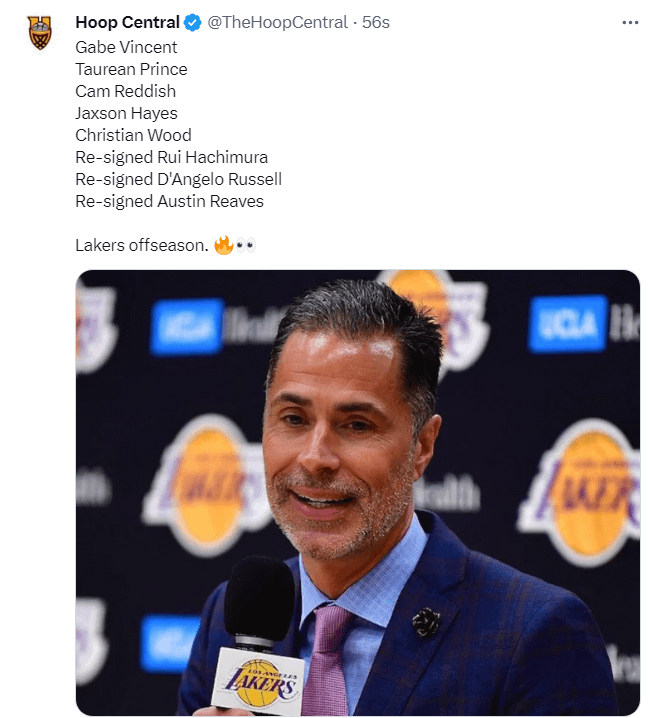Viewport: 651px width, 718px height.
Task: Click the "Christian Wood" text line
Action: point(133,135)
